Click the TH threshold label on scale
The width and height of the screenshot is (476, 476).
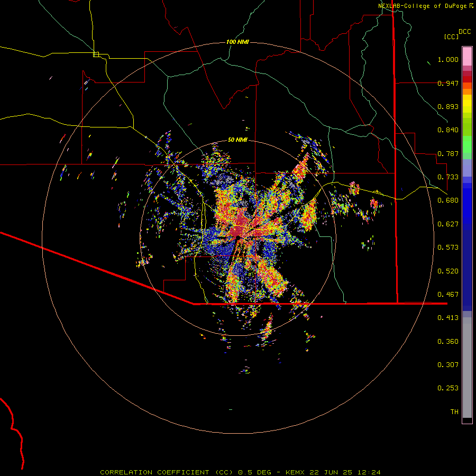(454, 412)
